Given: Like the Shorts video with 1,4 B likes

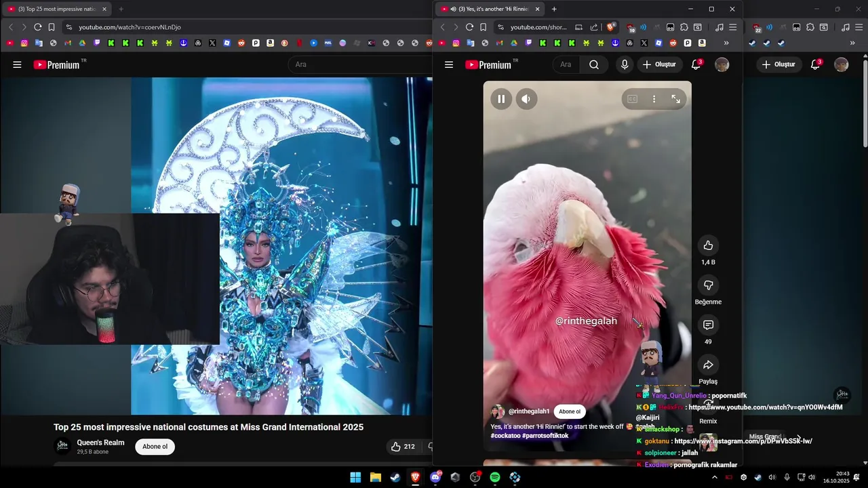Looking at the screenshot, I should pyautogui.click(x=708, y=245).
